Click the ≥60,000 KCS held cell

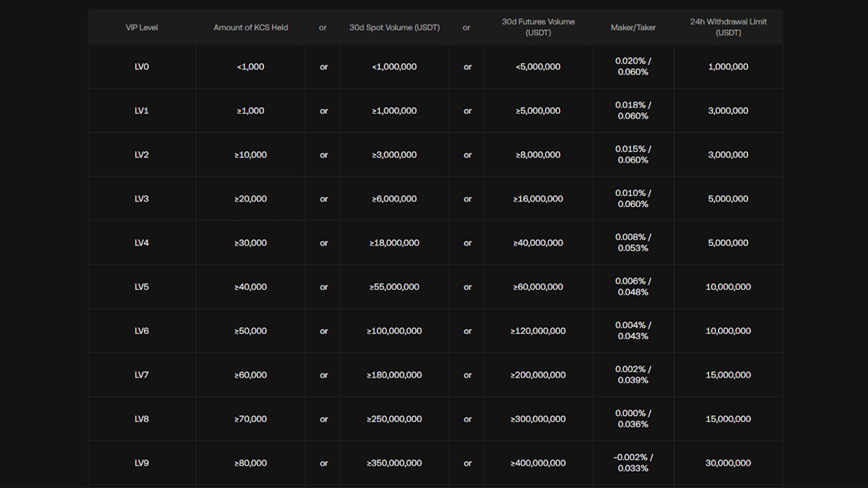coord(250,374)
